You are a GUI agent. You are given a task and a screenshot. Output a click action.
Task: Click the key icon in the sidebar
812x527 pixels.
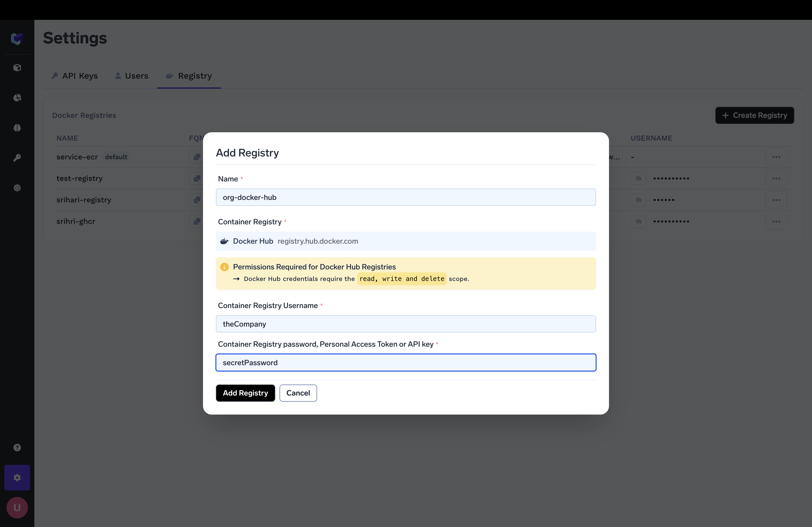[17, 158]
